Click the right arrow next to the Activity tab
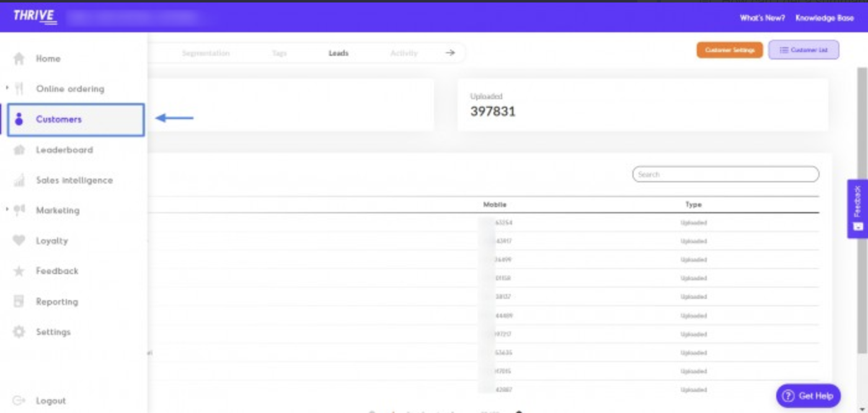The width and height of the screenshot is (868, 413). click(x=450, y=53)
